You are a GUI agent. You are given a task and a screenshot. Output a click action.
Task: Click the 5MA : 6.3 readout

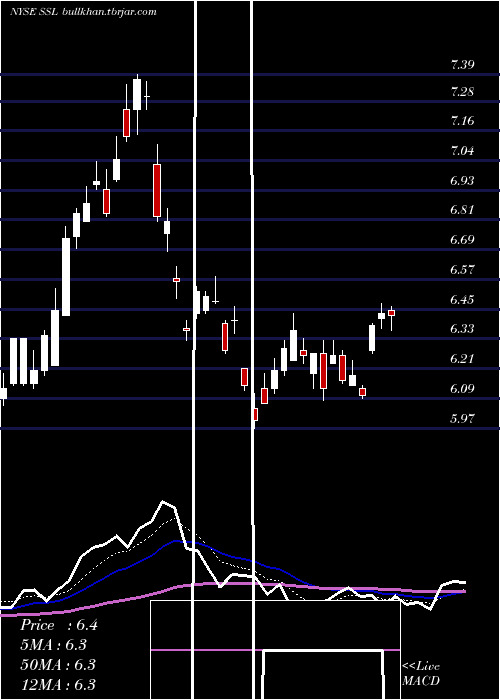point(54,645)
